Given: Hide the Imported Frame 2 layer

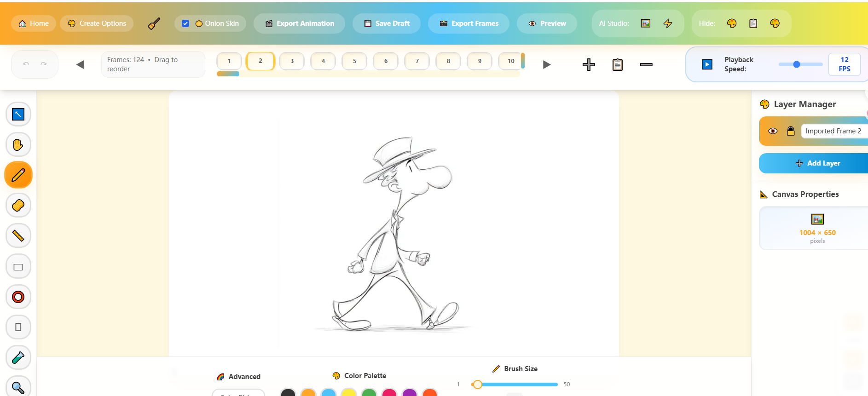Looking at the screenshot, I should point(773,131).
